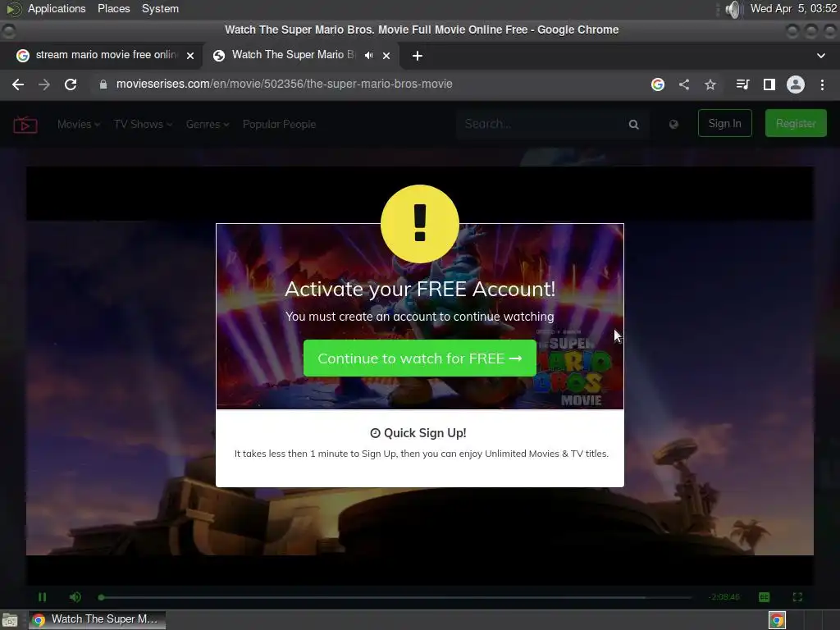
Task: Pause the video with pause button
Action: click(43, 597)
